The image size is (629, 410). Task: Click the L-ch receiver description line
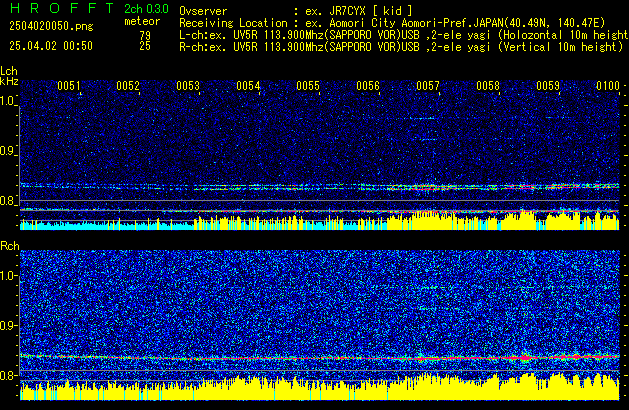tap(404, 35)
